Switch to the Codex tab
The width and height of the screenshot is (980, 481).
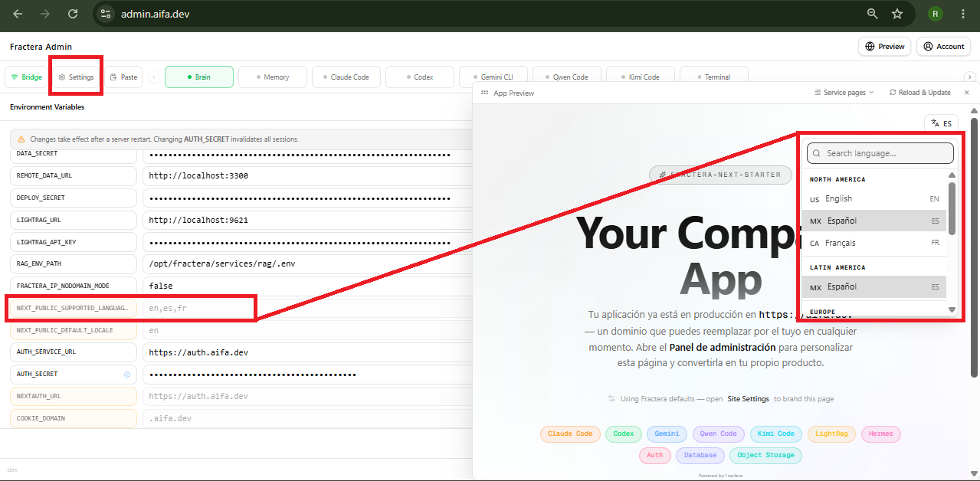click(x=420, y=77)
